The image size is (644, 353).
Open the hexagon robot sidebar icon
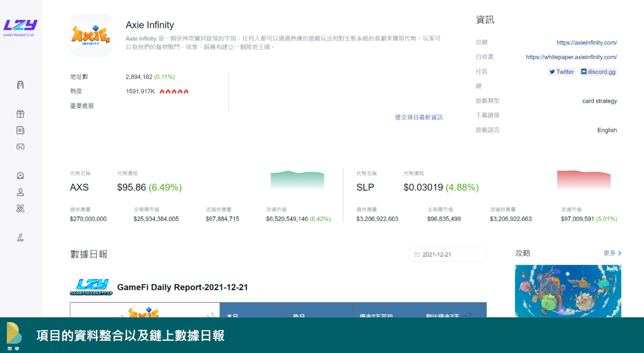pos(21,175)
